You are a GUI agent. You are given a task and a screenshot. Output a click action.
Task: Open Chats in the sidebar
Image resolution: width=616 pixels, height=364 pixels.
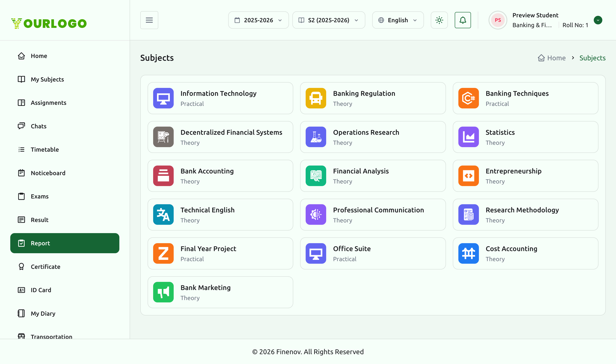(x=65, y=126)
